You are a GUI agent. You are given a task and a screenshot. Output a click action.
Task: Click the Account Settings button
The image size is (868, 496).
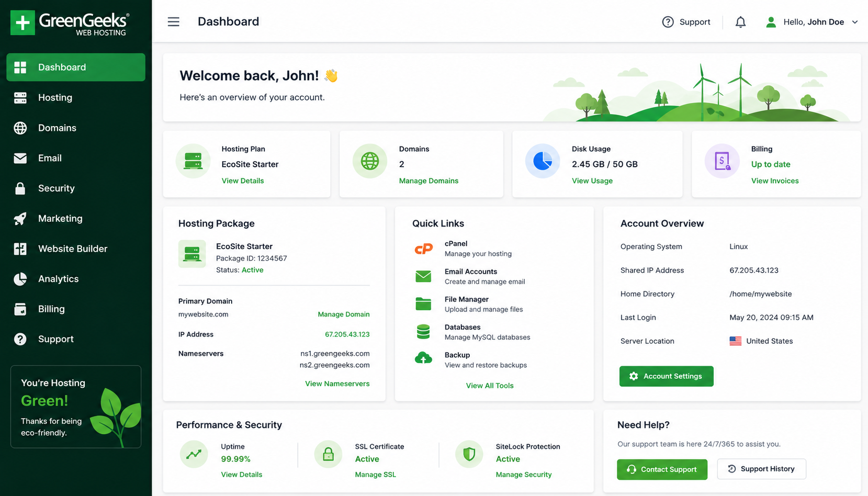tap(667, 376)
